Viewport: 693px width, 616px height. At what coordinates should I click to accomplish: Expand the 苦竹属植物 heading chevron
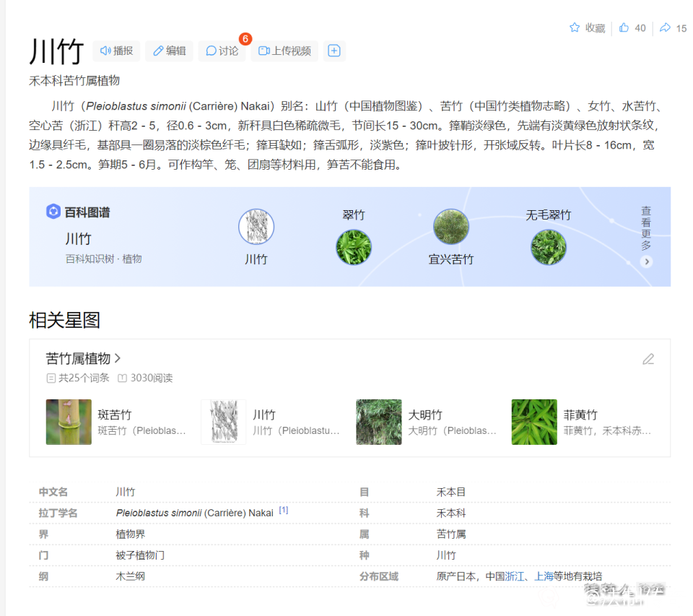118,358
